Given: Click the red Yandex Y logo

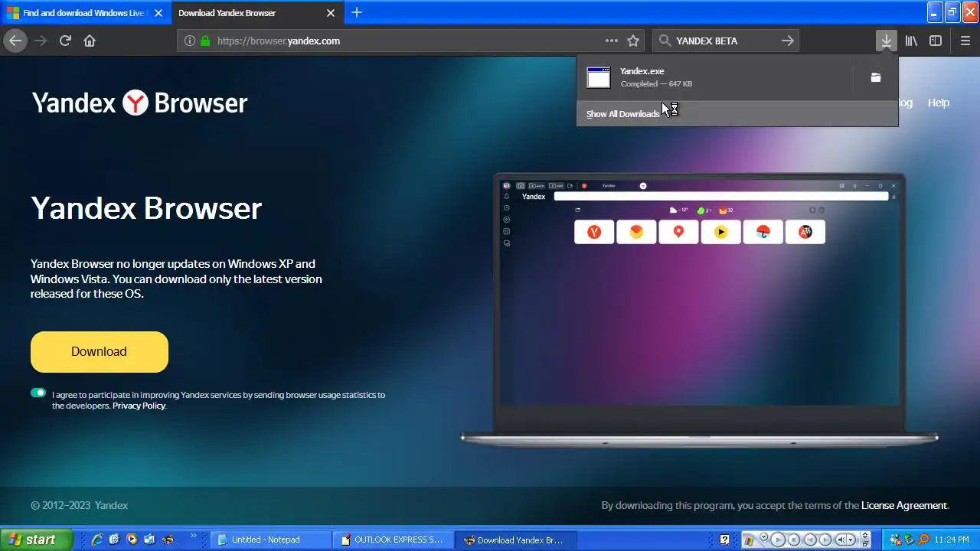Looking at the screenshot, I should click(x=136, y=103).
